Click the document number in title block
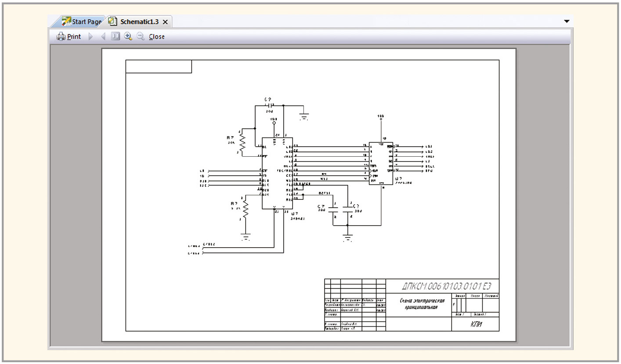 tap(446, 286)
